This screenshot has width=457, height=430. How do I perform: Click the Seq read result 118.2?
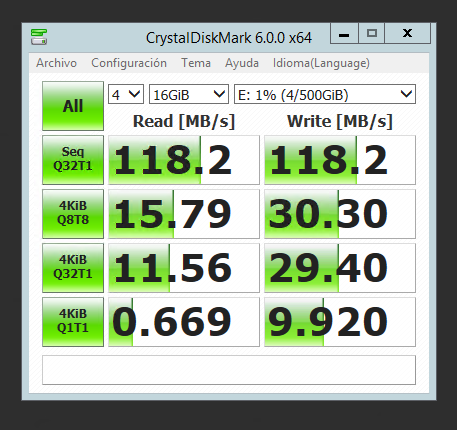(184, 160)
